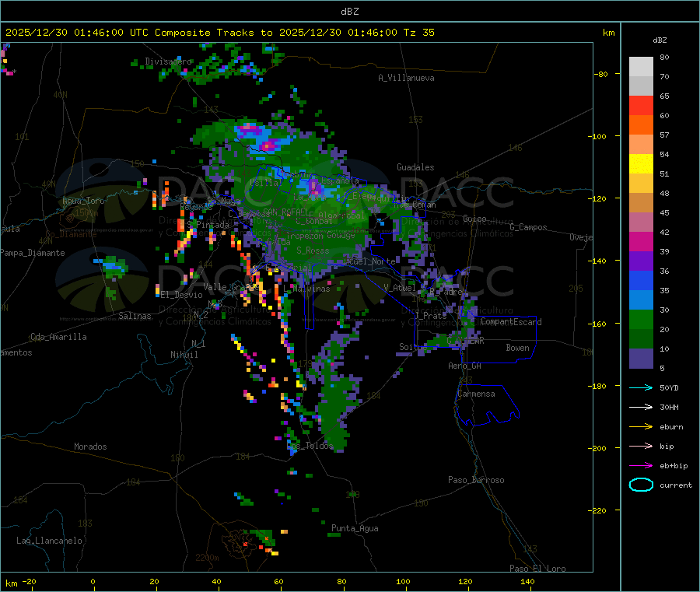Click the yellow 54 dBZ legend swatch
The image size is (700, 592).
[x=641, y=164]
